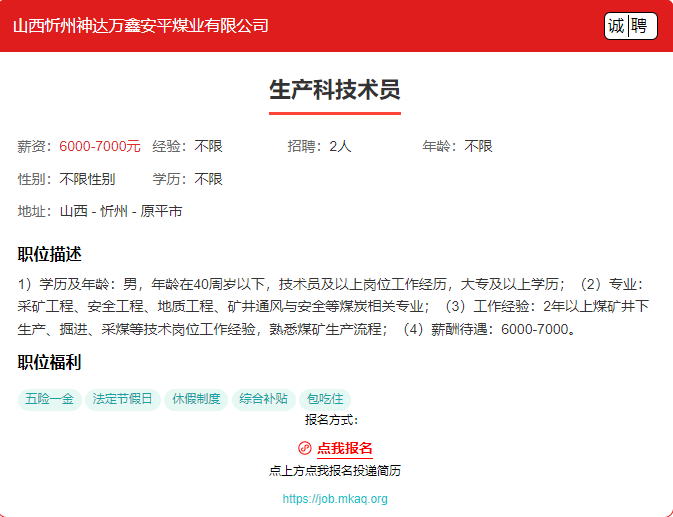Select the 法定节假日 benefit tag
The image size is (673, 517).
coord(123,399)
